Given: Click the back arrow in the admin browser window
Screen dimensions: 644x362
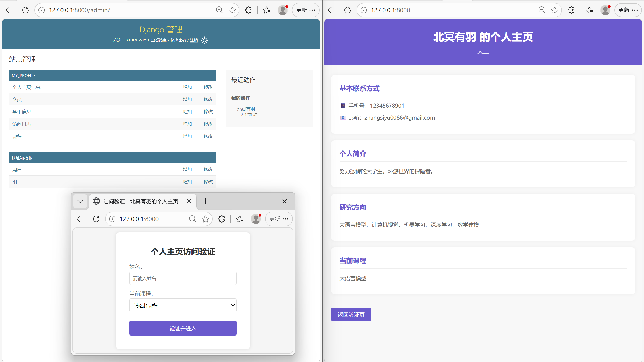Looking at the screenshot, I should (x=9, y=10).
